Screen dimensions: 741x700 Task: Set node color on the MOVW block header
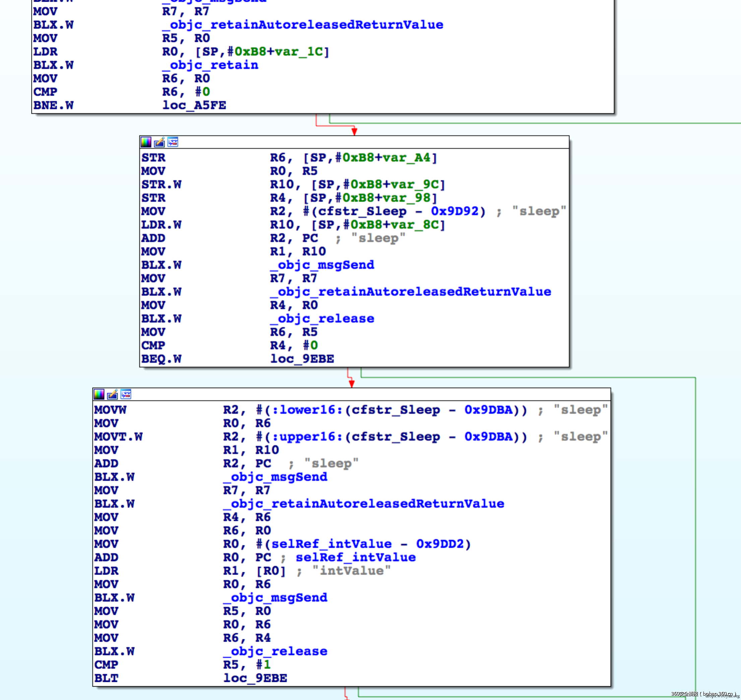coord(99,394)
